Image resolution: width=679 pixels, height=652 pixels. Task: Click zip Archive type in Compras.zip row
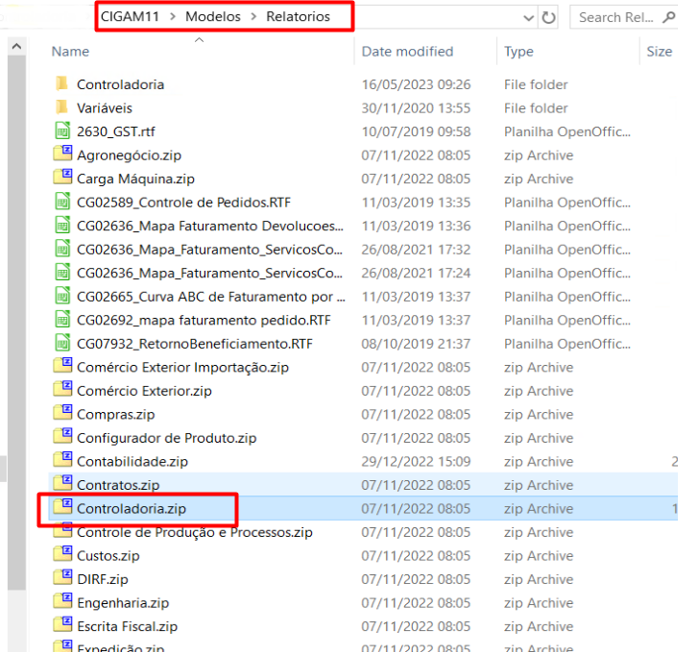point(538,414)
